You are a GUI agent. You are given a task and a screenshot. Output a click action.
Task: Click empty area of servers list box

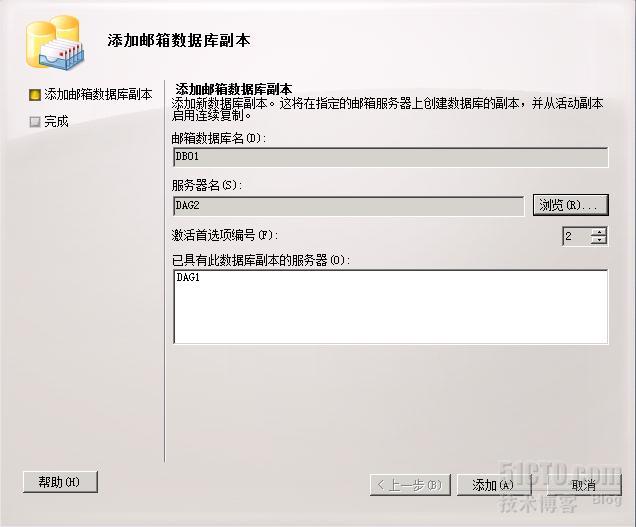pyautogui.click(x=391, y=314)
